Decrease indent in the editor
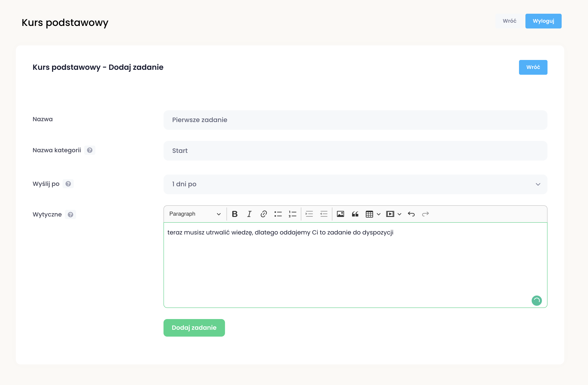The image size is (588, 385). pyautogui.click(x=324, y=214)
